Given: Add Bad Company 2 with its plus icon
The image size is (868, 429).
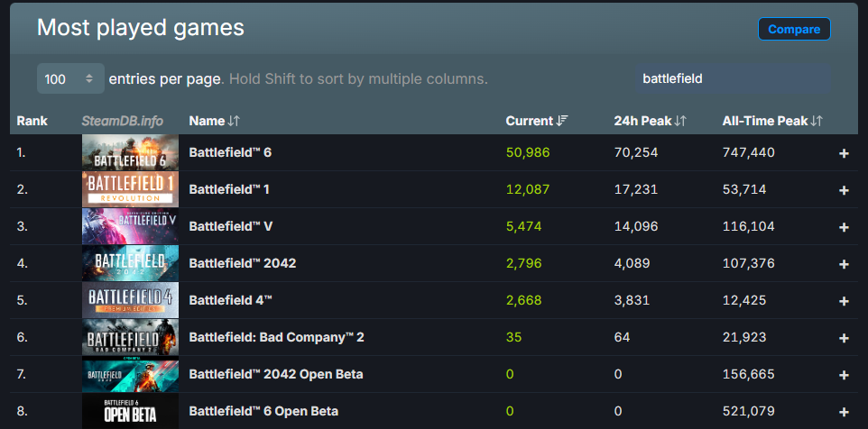Looking at the screenshot, I should (844, 338).
